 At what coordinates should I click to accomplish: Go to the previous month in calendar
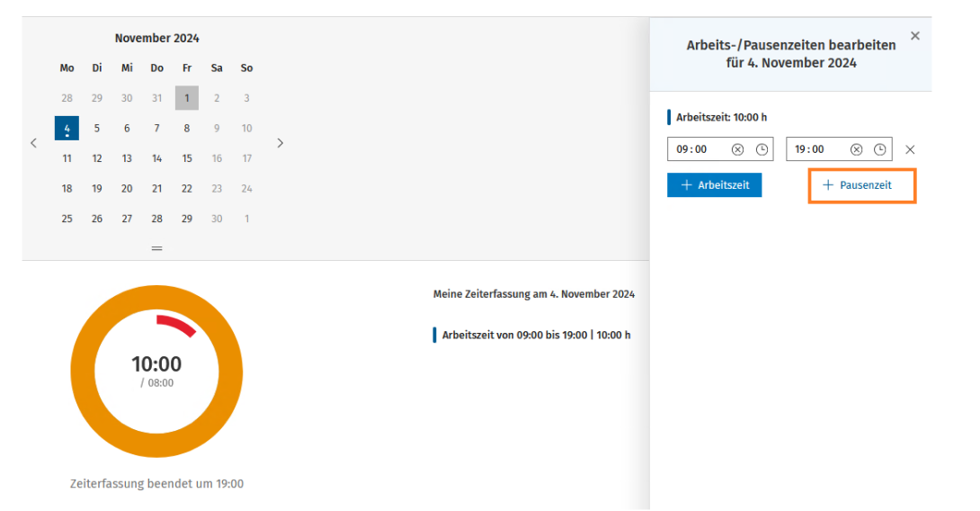point(34,143)
